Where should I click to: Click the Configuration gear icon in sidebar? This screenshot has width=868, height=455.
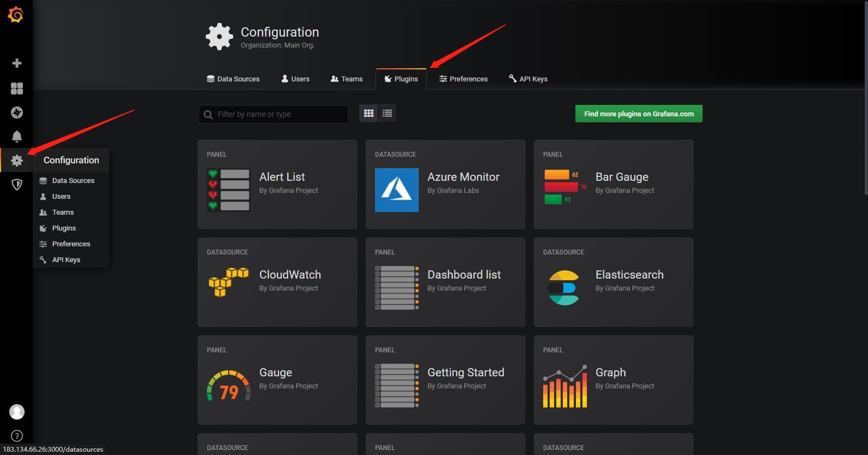17,161
